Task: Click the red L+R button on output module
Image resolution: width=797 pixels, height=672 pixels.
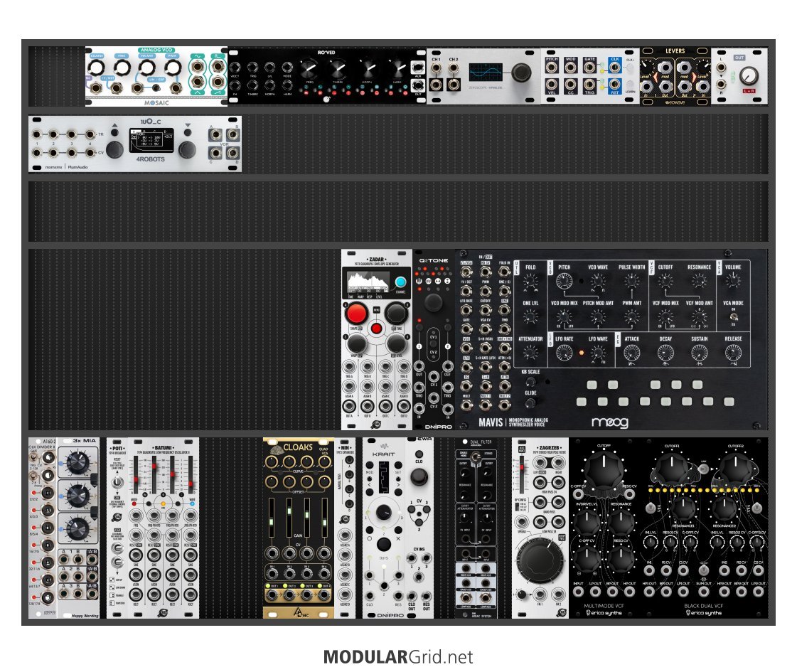Action: (x=748, y=92)
